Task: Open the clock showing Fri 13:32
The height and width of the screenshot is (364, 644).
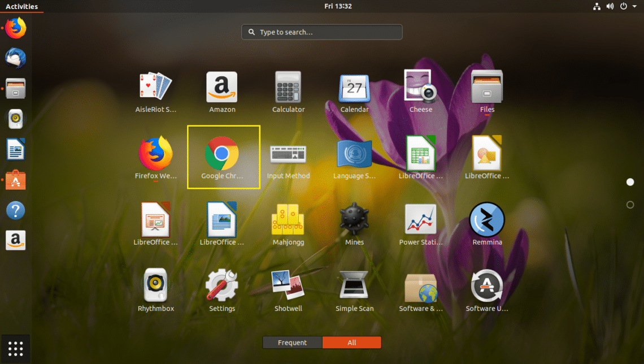Action: pos(338,6)
